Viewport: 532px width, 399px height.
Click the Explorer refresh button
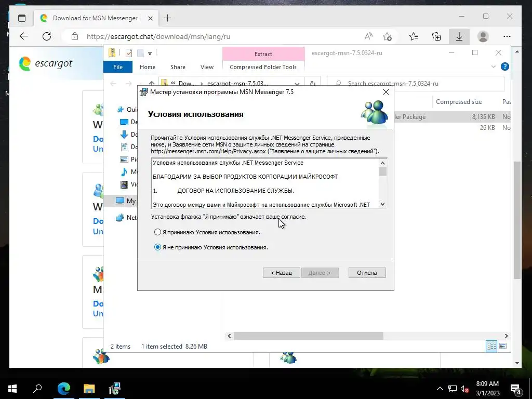[312, 84]
